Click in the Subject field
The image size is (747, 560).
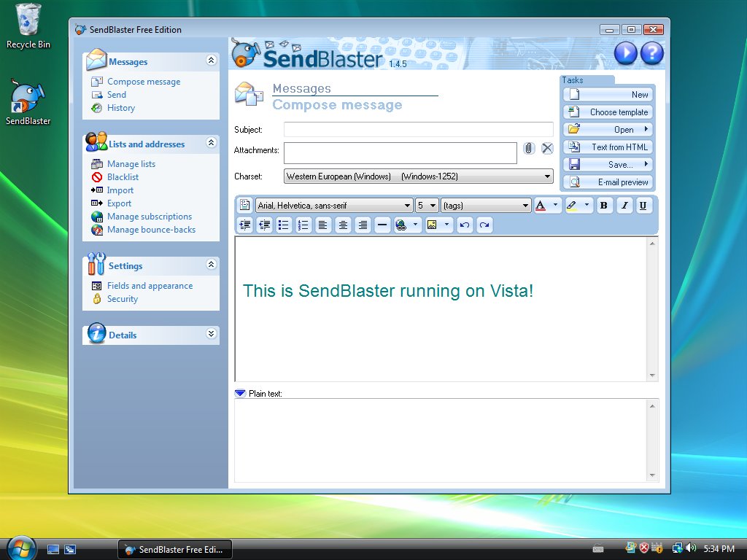tap(418, 129)
